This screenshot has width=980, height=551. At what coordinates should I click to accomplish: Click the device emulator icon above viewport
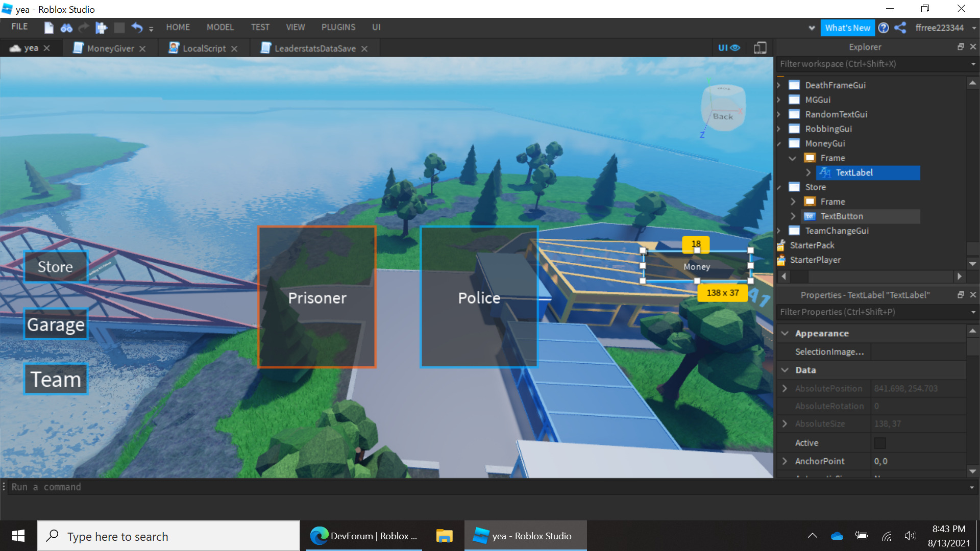click(760, 48)
